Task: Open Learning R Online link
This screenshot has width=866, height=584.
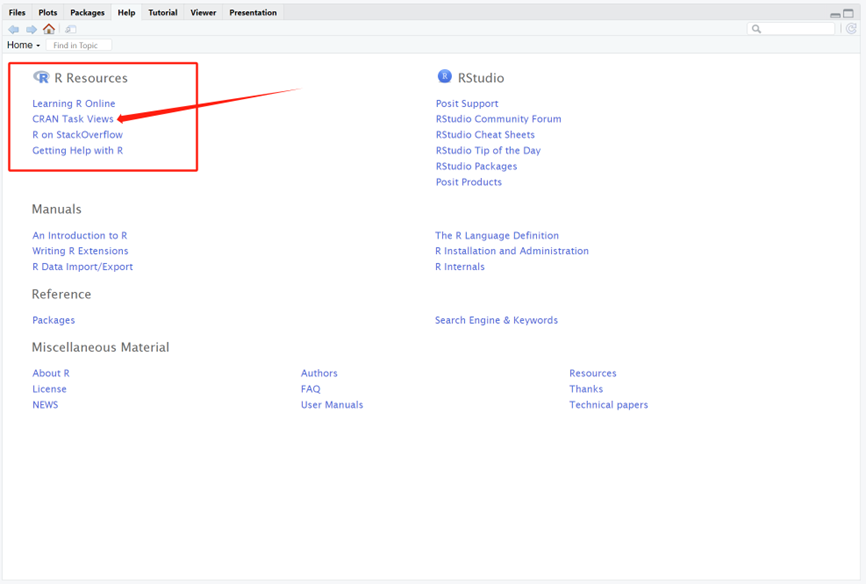Action: [73, 103]
